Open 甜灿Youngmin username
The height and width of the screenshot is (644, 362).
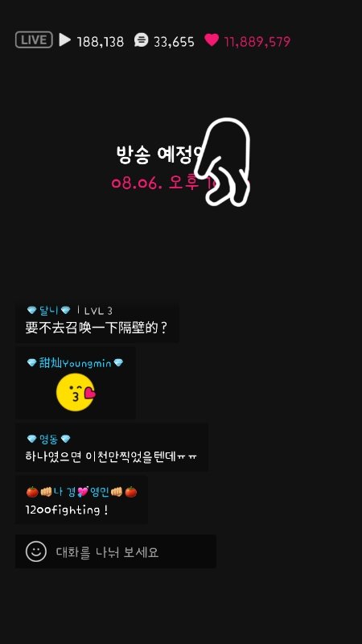point(75,363)
